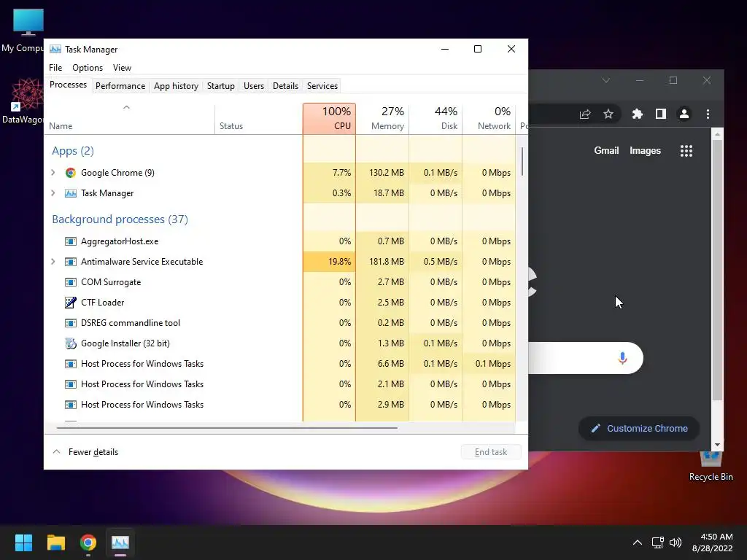Select the 19.8% CPU cell
The height and width of the screenshot is (560, 747).
point(329,262)
